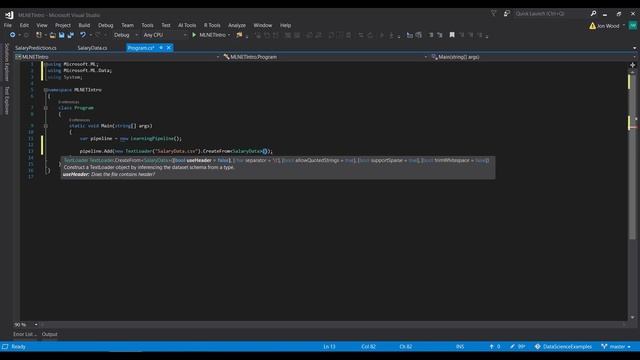This screenshot has width=640, height=360.
Task: Open the Build menu
Action: [84, 25]
